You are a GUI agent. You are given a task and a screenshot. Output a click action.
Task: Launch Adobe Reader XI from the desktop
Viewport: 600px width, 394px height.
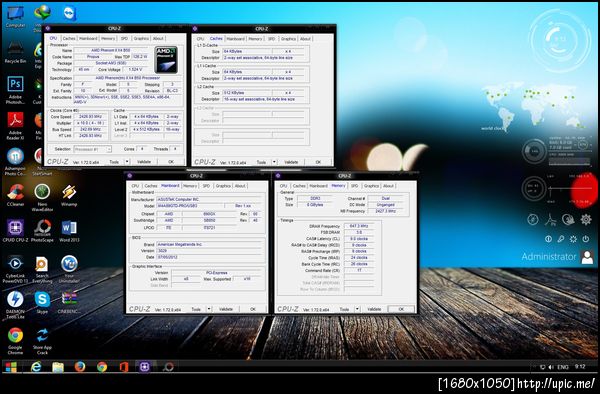coord(15,125)
